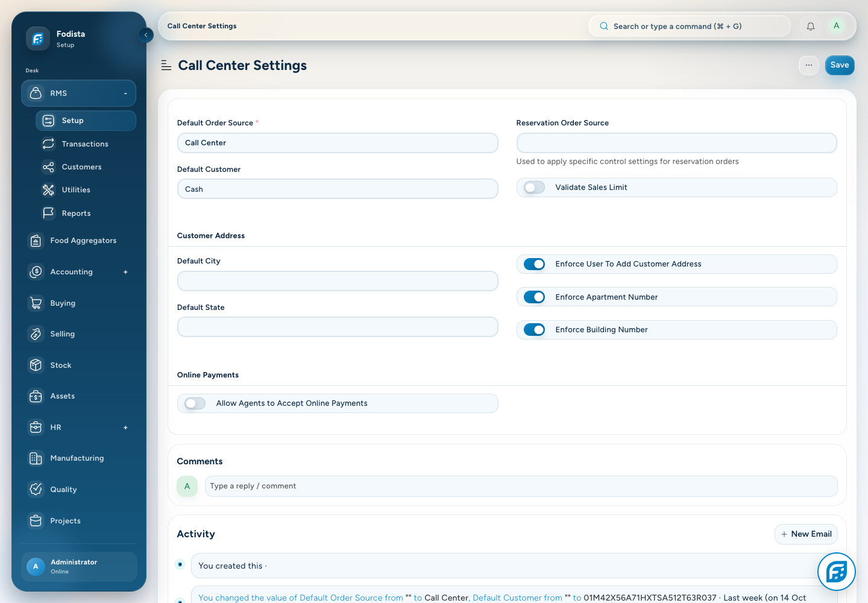Expand HR with the plus sign
The width and height of the screenshot is (868, 603).
point(125,428)
